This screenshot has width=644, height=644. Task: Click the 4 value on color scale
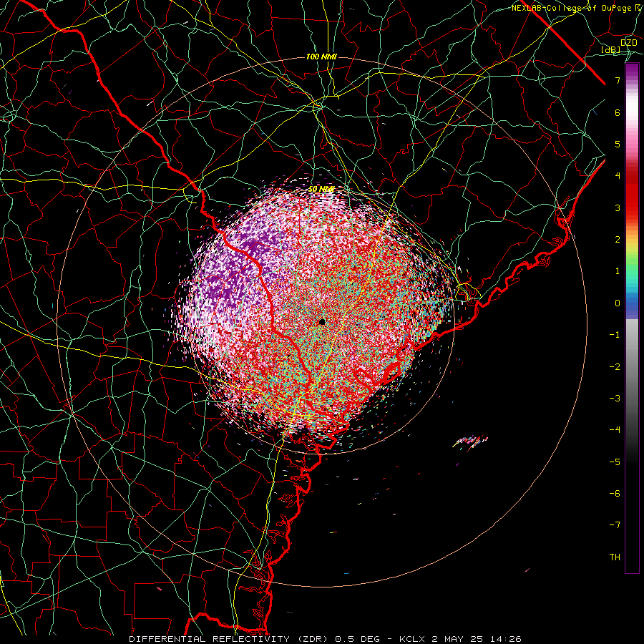click(618, 176)
